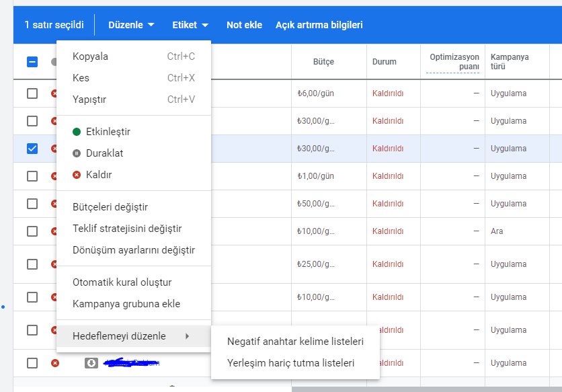Sort by the Bütçe column header
This screenshot has height=392, width=562.
click(x=323, y=62)
